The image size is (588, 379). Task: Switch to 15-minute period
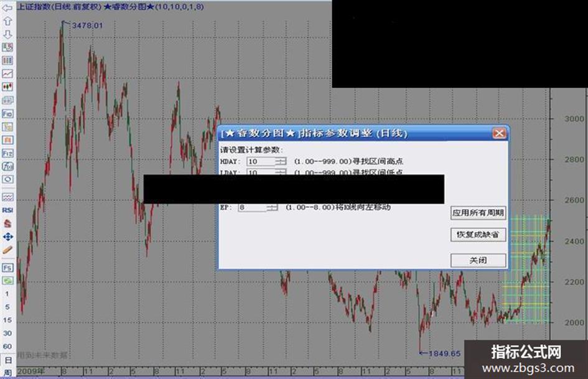[x=7, y=320]
